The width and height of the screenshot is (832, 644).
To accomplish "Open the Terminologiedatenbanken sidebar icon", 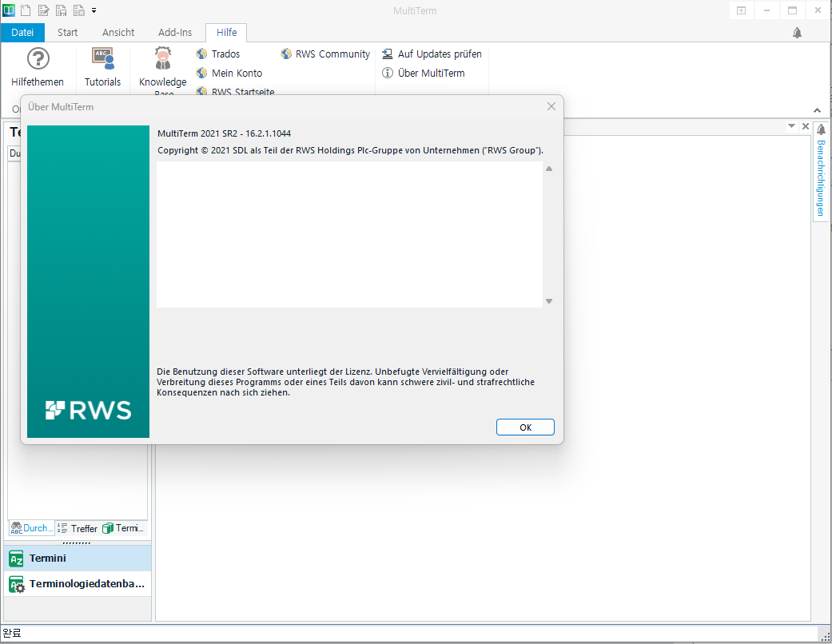I will [x=16, y=584].
